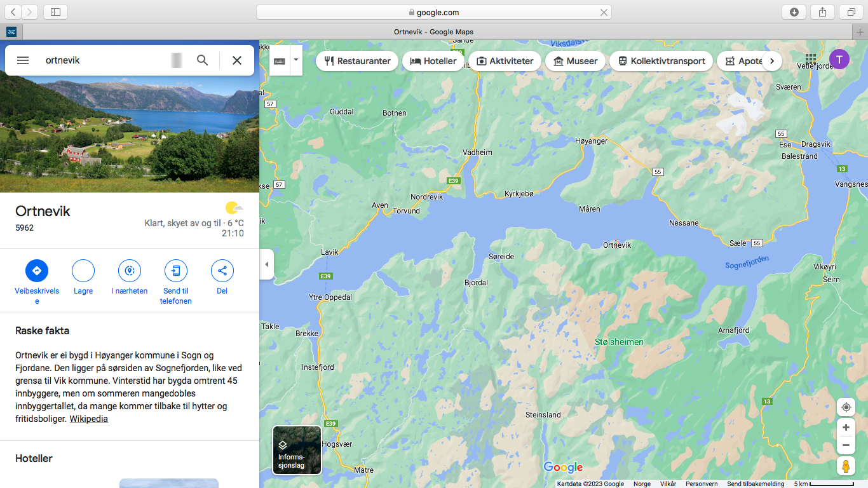Click Send tilbakemelding footer link

click(756, 484)
